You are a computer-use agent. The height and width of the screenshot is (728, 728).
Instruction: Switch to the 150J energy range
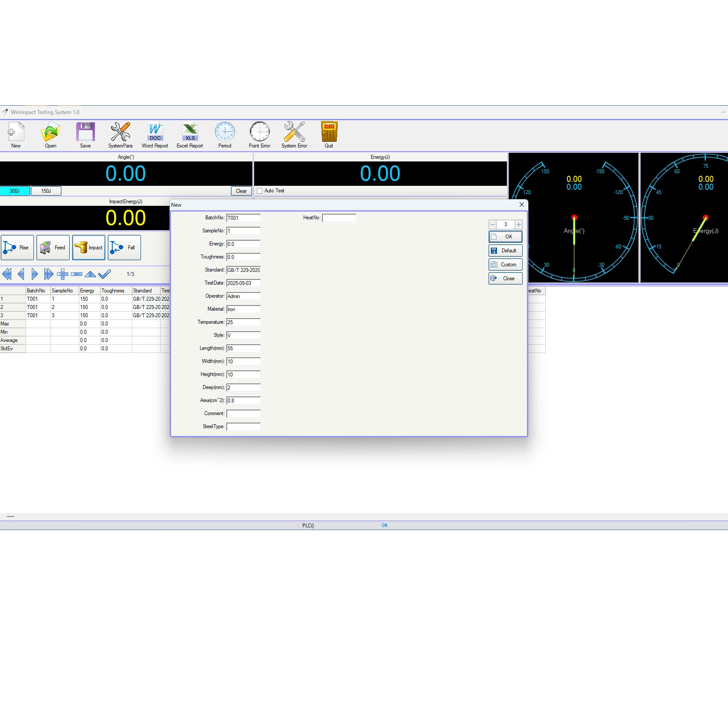point(46,191)
